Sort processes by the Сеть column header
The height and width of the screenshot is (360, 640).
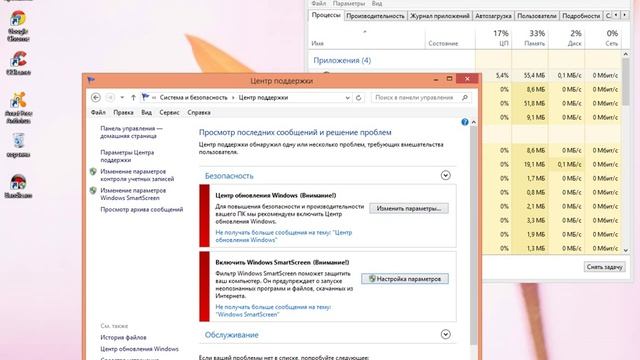[603, 38]
